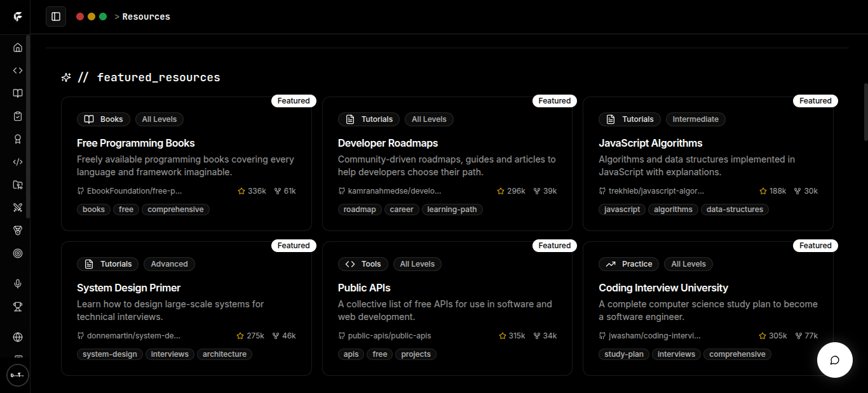
Task: Click the 'architecture' tag
Action: tap(224, 354)
